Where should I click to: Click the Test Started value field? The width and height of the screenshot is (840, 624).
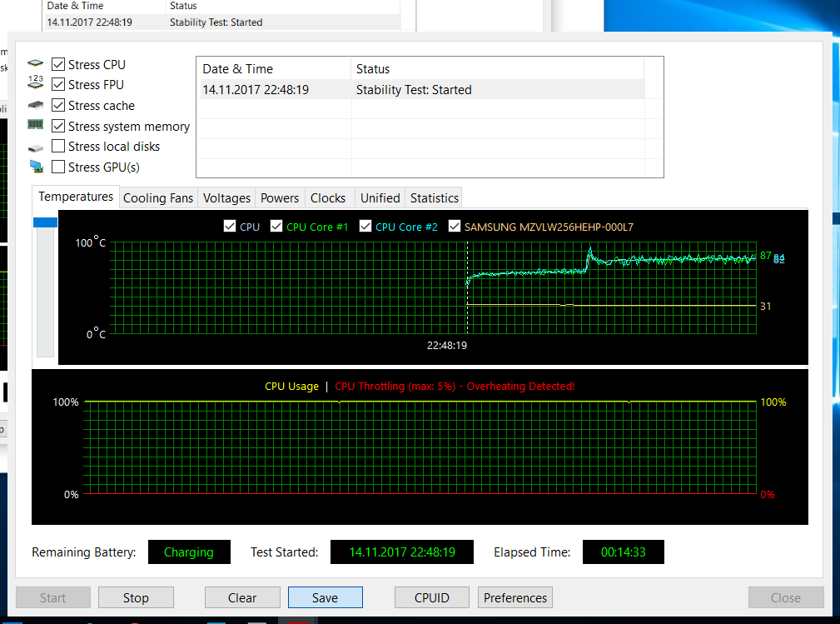(402, 552)
